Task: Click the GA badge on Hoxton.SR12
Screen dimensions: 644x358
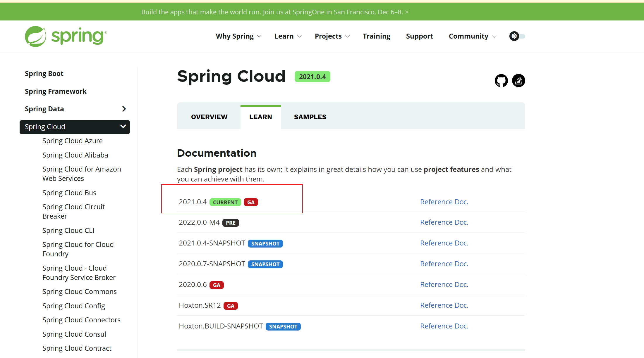Action: coord(231,306)
